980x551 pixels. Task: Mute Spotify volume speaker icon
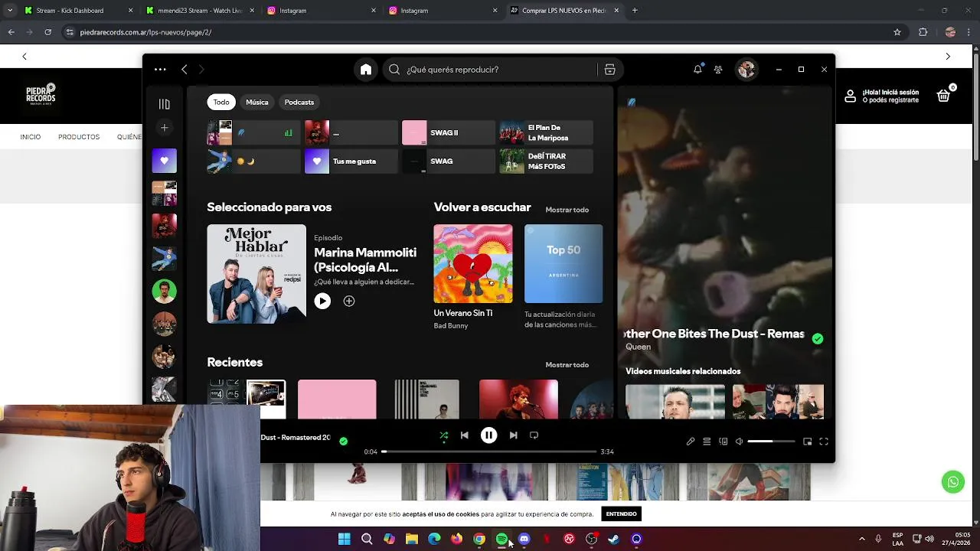(739, 442)
